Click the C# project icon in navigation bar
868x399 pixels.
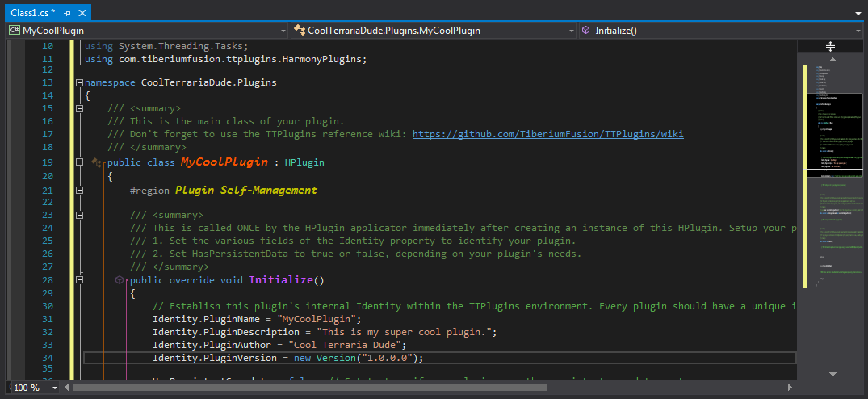coord(14,31)
